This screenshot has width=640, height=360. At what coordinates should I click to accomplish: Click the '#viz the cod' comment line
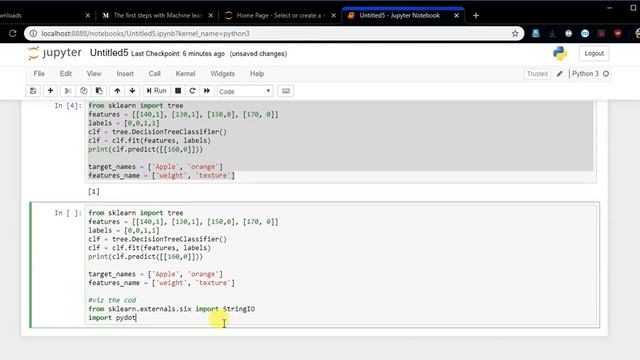112,300
